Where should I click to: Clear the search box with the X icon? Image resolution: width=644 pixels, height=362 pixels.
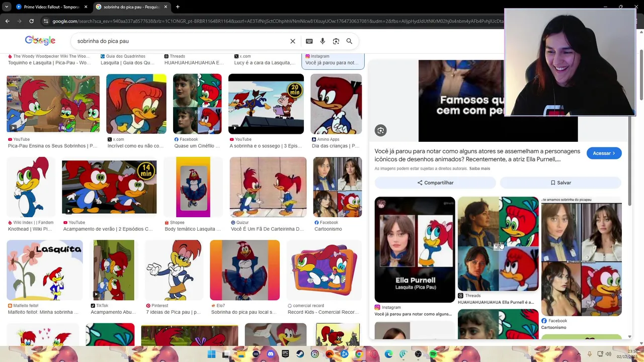(x=293, y=41)
